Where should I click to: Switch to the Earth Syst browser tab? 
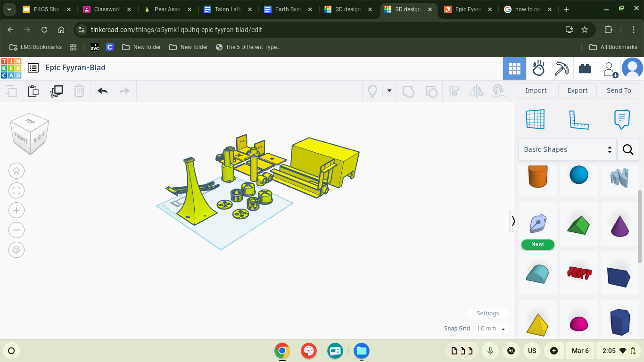[287, 9]
